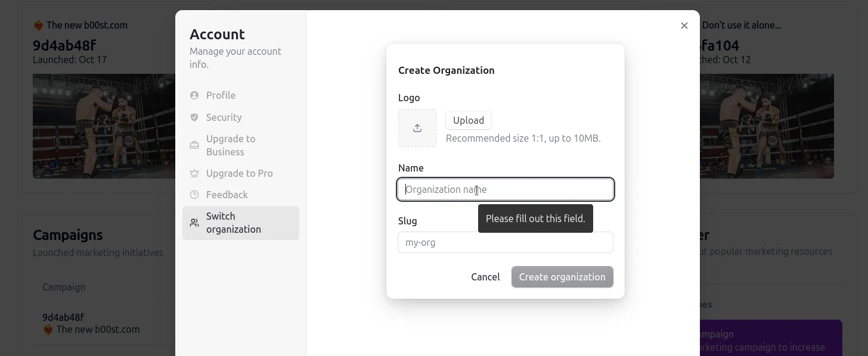The height and width of the screenshot is (356, 868).
Task: Click the Upload button for the logo
Action: tap(469, 120)
